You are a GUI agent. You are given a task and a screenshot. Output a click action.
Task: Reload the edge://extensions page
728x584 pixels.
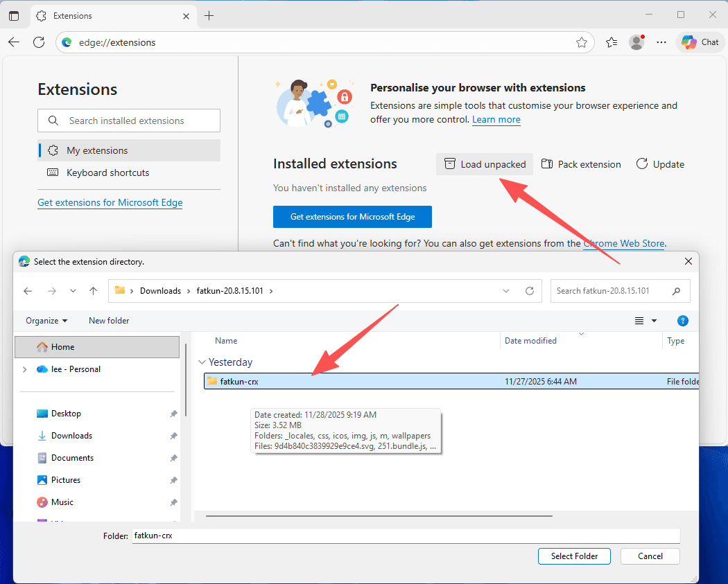coord(39,42)
